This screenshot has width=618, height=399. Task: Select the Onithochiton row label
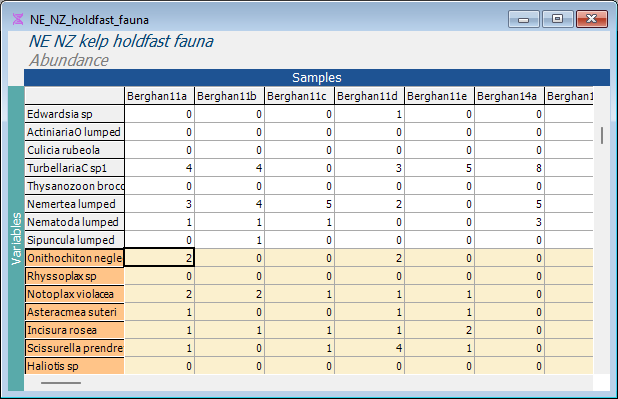point(74,258)
